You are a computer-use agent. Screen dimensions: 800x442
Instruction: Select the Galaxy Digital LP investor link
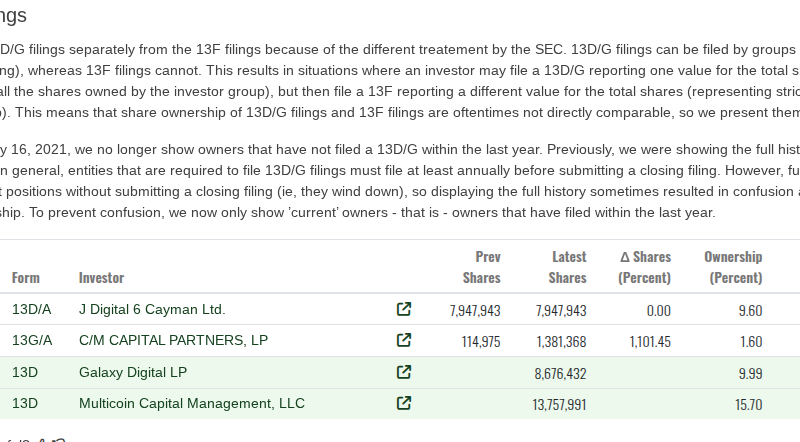pyautogui.click(x=133, y=372)
